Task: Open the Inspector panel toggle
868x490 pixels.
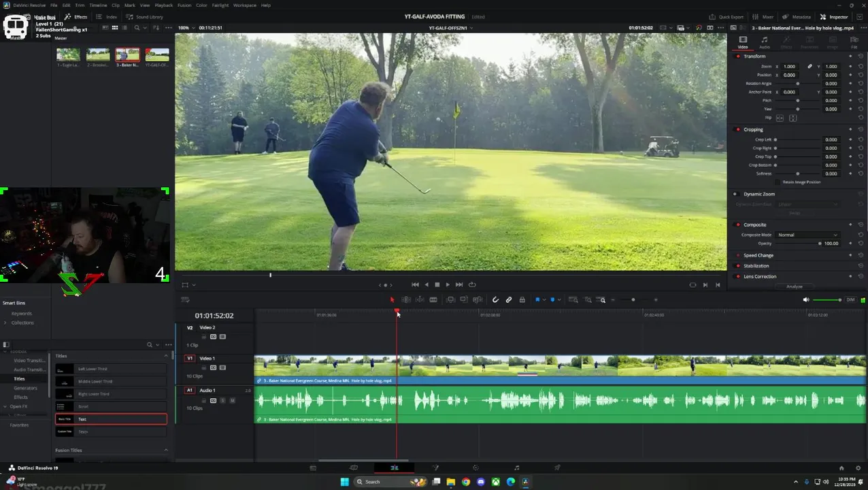Action: click(x=834, y=17)
